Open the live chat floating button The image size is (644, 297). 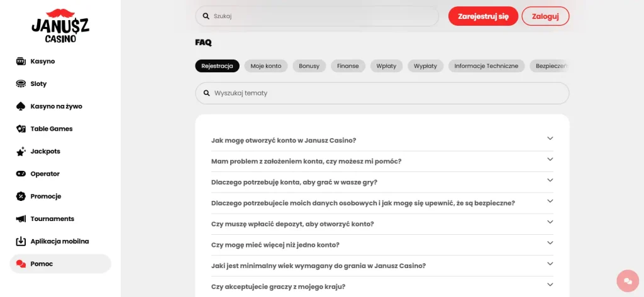pos(628,281)
